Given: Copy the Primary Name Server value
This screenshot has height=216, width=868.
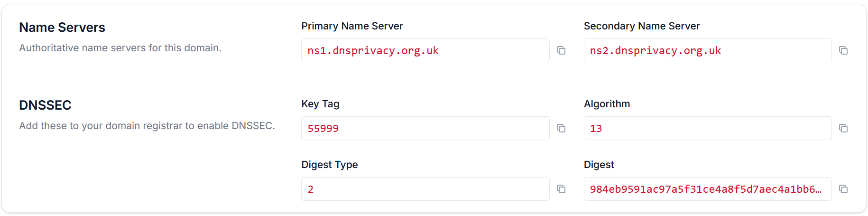Looking at the screenshot, I should click(561, 50).
